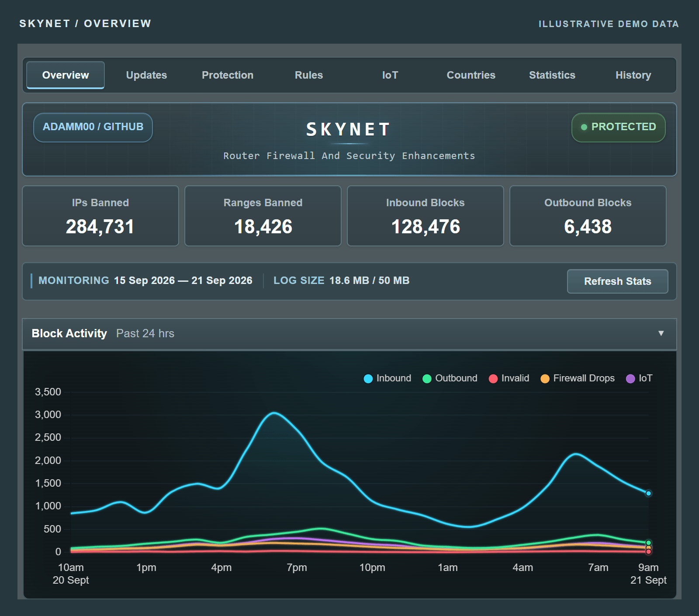Click the PROTECTED status badge
Screen dimensions: 699x616
(x=619, y=127)
